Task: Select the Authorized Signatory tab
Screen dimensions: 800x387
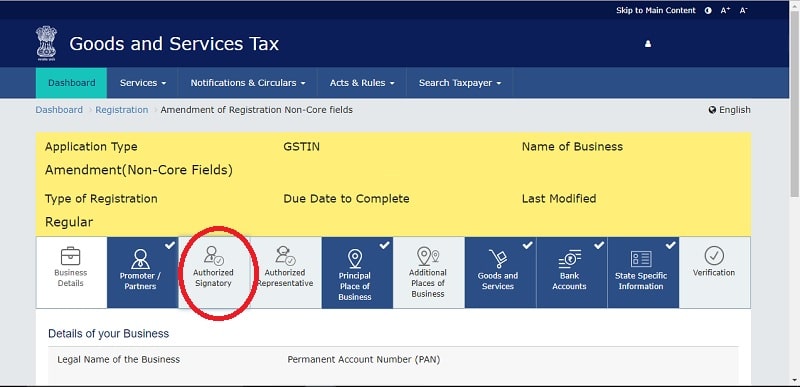Action: coord(214,272)
